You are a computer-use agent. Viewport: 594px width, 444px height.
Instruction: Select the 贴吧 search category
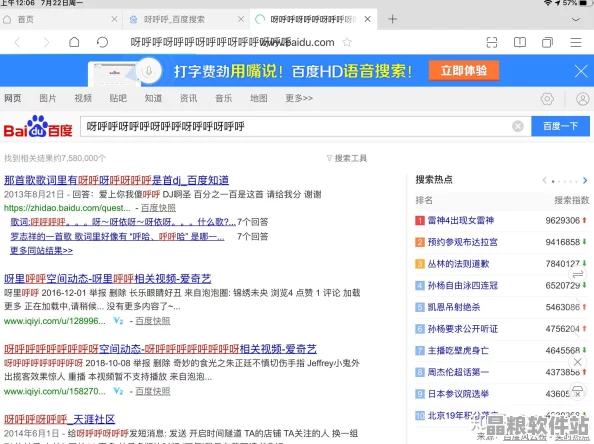click(118, 98)
